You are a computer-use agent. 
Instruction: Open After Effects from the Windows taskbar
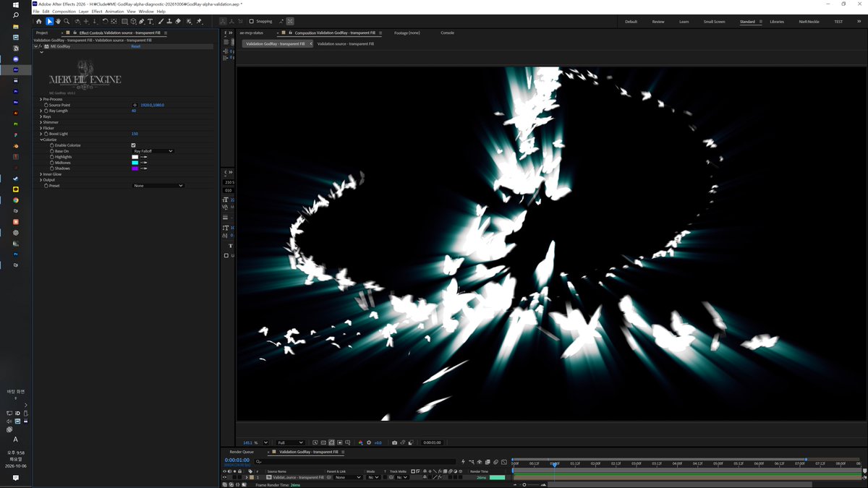[16, 70]
